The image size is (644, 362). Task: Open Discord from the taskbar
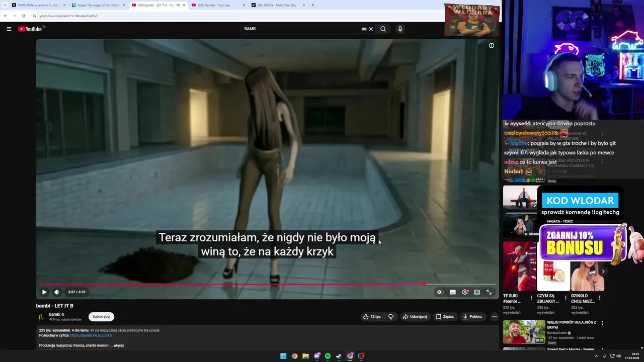pos(316,356)
